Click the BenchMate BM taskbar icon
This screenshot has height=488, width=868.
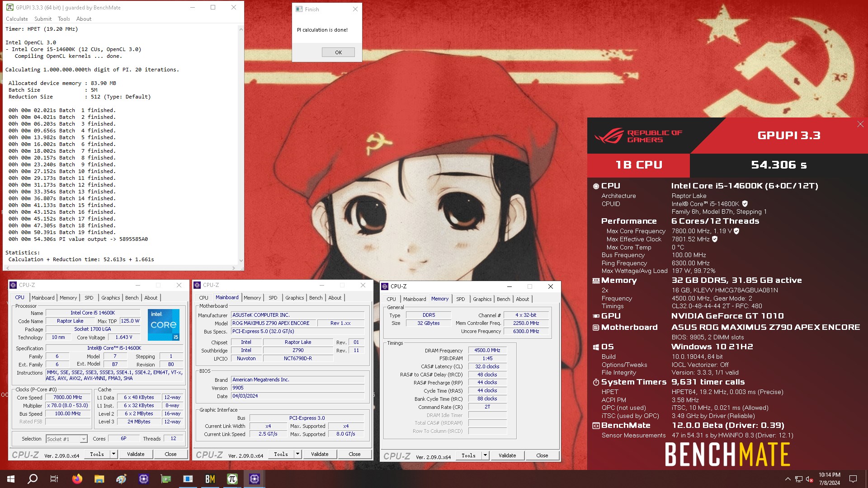coord(210,479)
